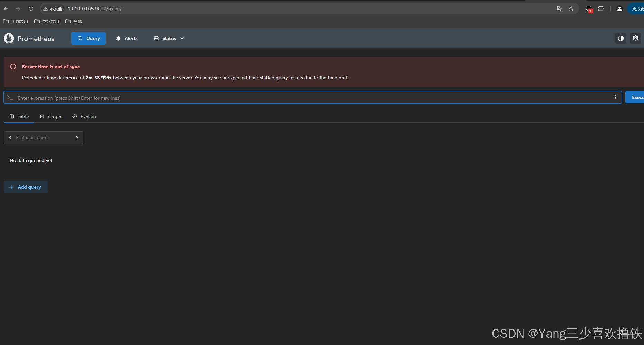
Task: Open the query options three-dot menu
Action: click(615, 98)
